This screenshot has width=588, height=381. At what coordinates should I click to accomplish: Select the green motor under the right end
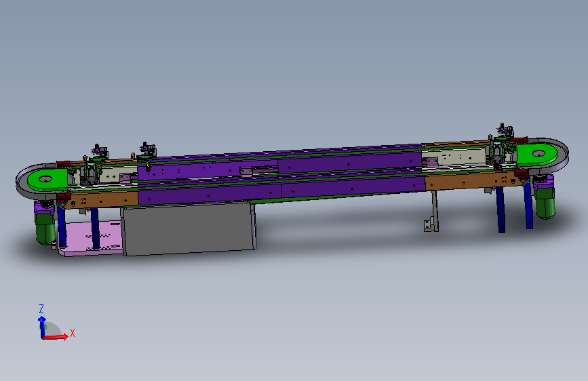546,203
